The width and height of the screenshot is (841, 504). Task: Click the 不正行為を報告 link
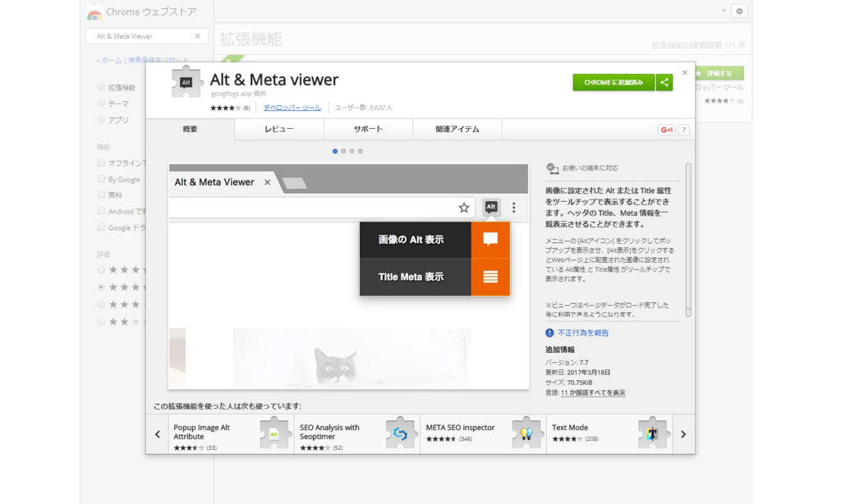click(x=583, y=333)
